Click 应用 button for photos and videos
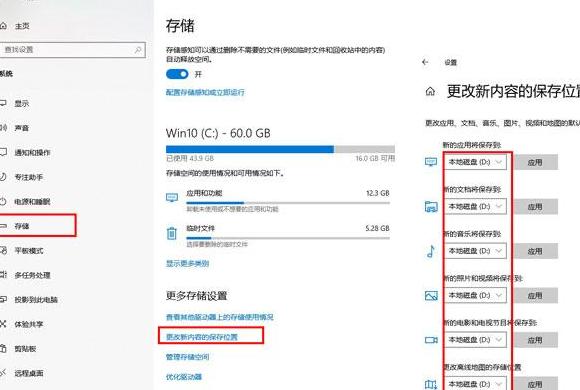Viewport: 580px width, 390px height. coord(535,295)
